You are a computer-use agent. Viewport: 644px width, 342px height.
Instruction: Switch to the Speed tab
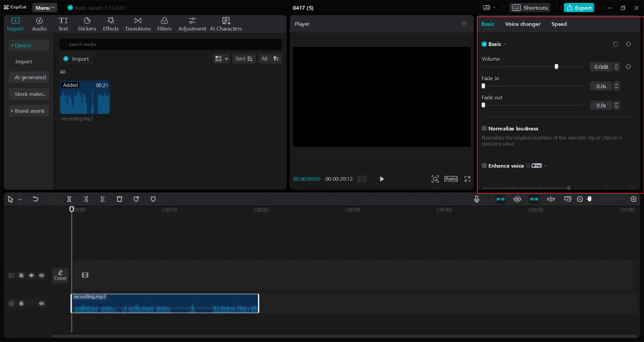559,24
